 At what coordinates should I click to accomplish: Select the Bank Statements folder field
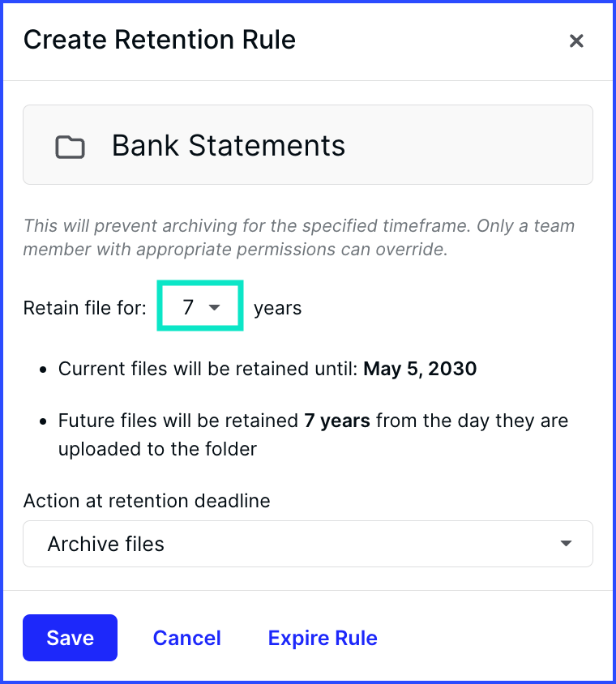308,144
